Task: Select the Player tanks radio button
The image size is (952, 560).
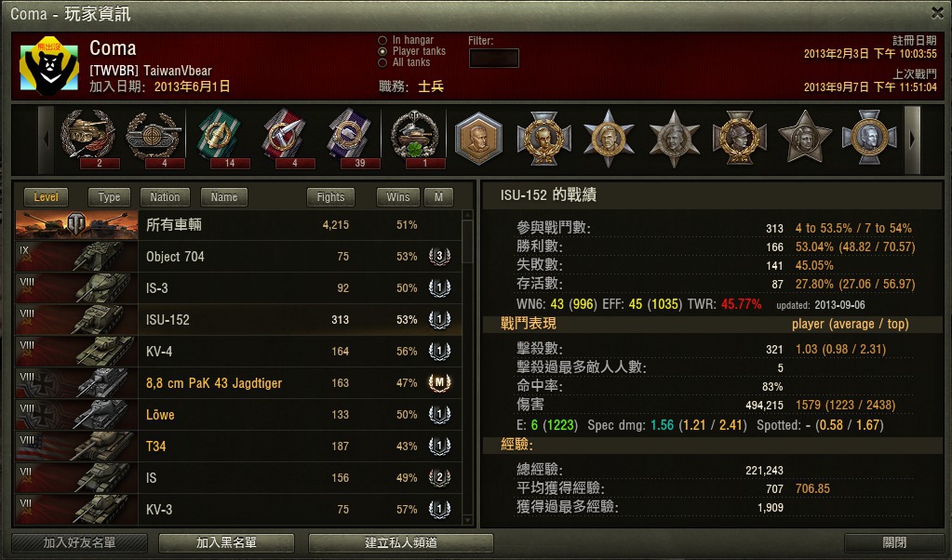Action: coord(382,51)
